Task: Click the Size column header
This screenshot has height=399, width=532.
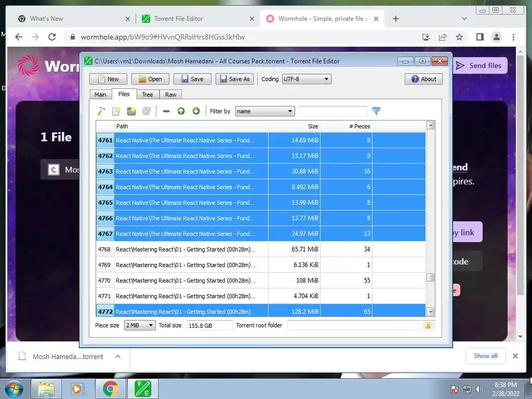Action: pyautogui.click(x=294, y=126)
